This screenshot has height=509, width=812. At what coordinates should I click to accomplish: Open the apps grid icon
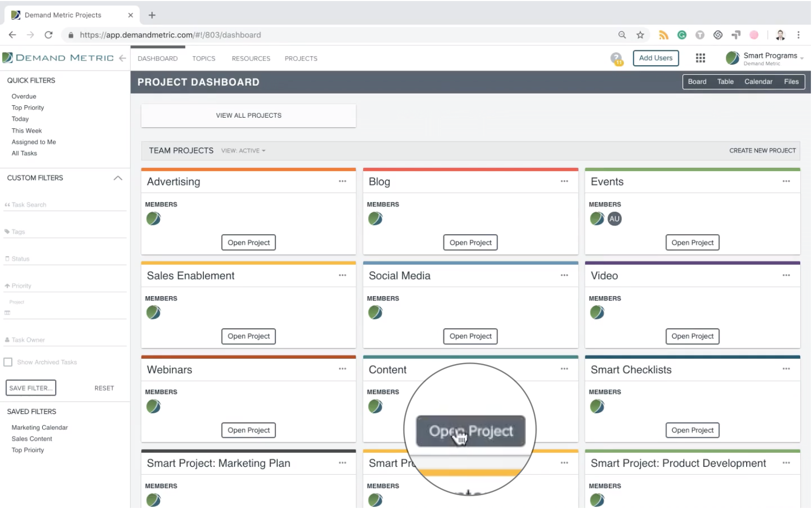(700, 58)
